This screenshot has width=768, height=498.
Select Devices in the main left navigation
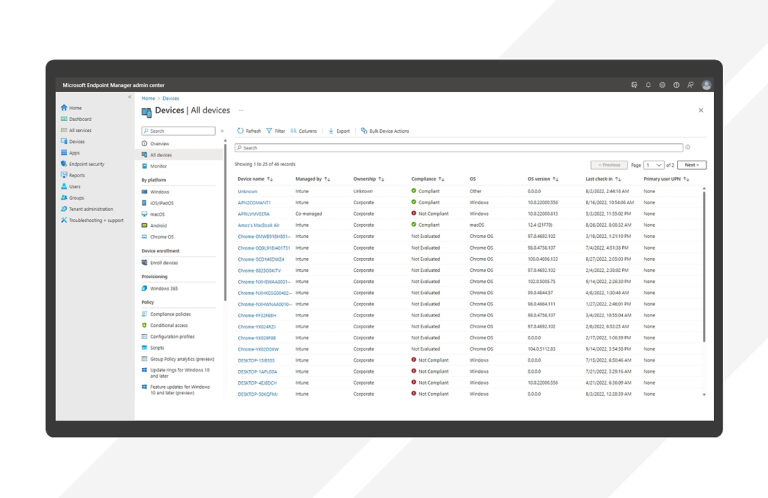click(x=72, y=142)
